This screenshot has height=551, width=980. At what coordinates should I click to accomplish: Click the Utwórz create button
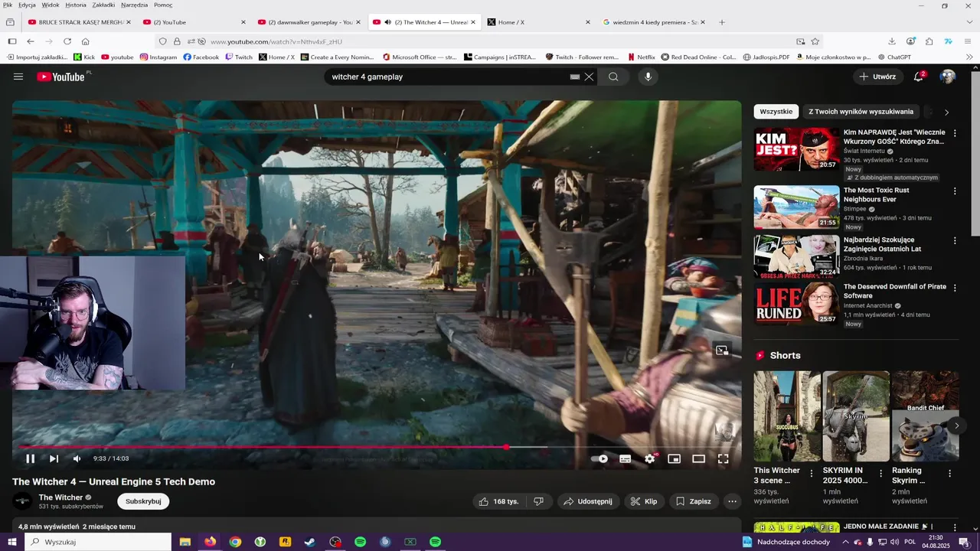[877, 77]
